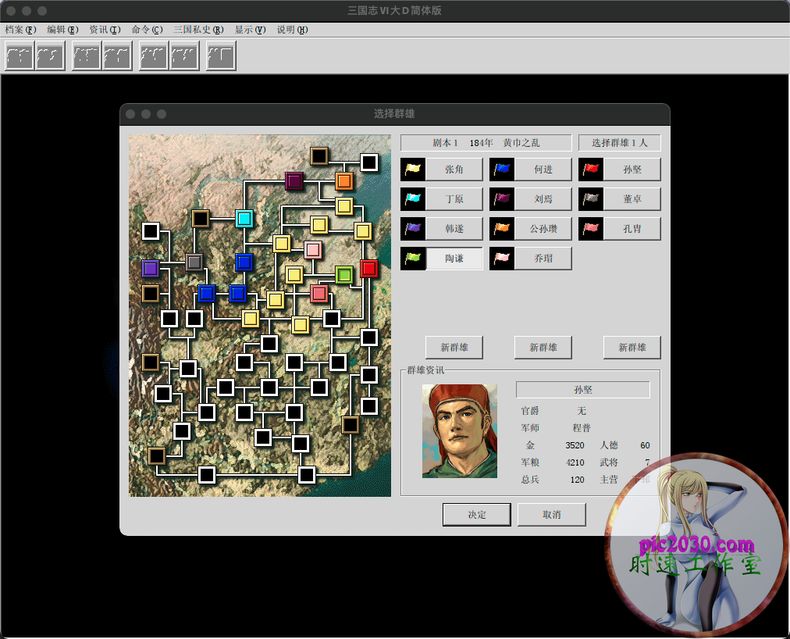Click the gray city square on the map
Image resolution: width=790 pixels, height=639 pixels.
(194, 262)
